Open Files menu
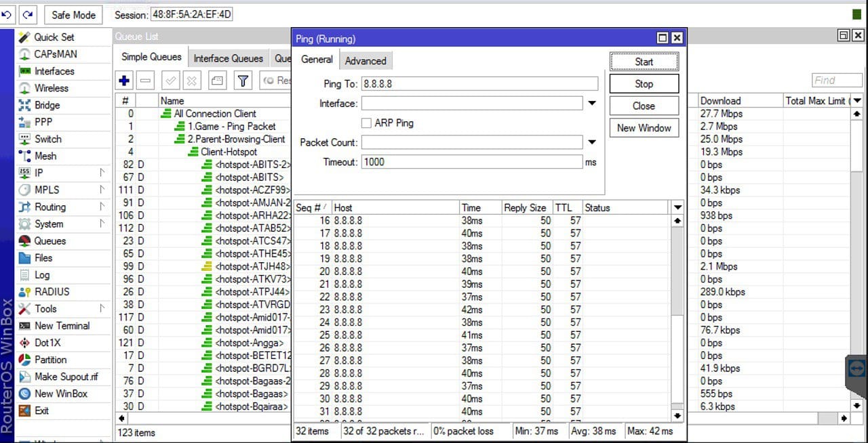 click(x=43, y=258)
